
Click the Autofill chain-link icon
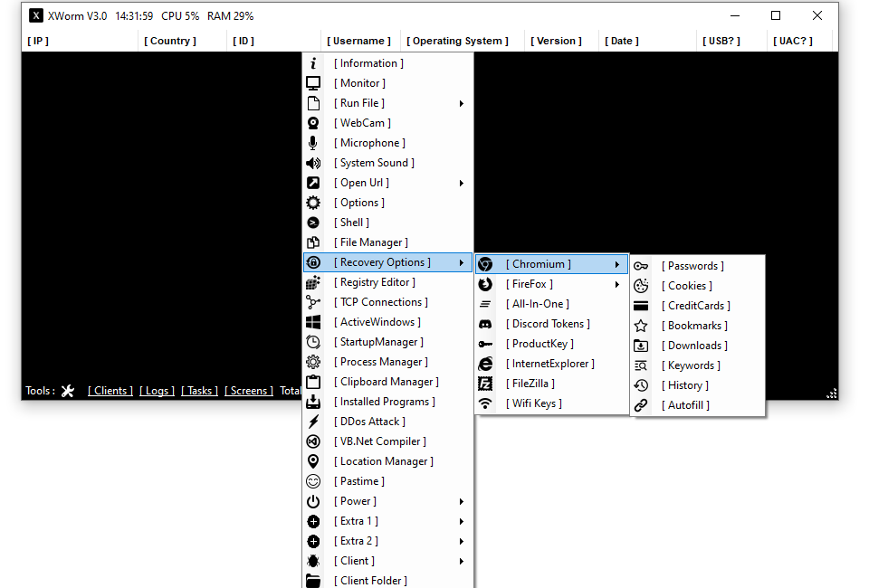641,405
